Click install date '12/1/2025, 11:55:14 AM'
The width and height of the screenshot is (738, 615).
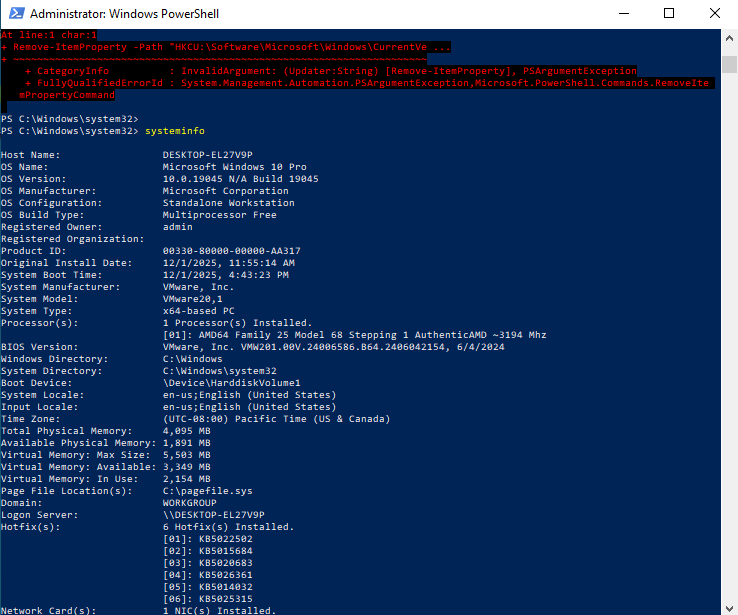click(x=229, y=263)
